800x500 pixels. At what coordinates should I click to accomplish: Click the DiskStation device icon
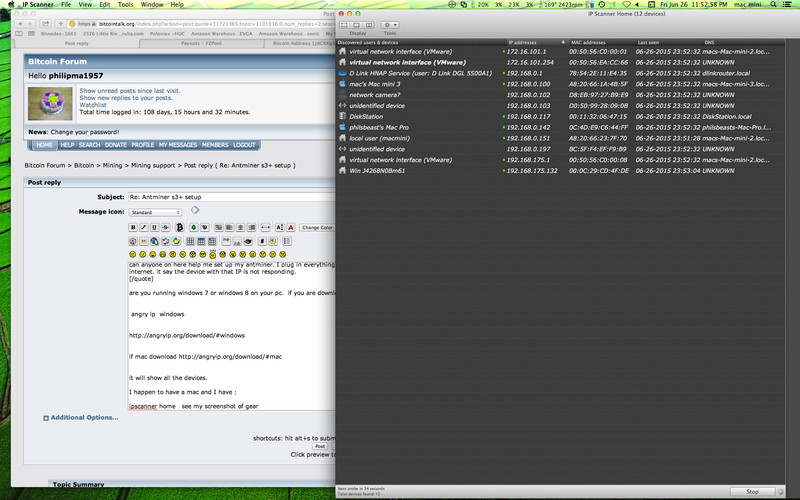pyautogui.click(x=342, y=116)
